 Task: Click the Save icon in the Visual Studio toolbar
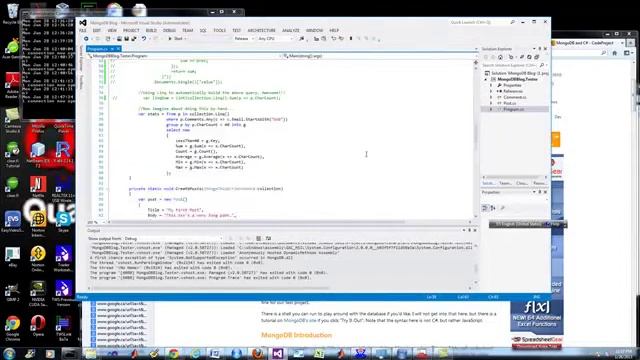[x=127, y=39]
